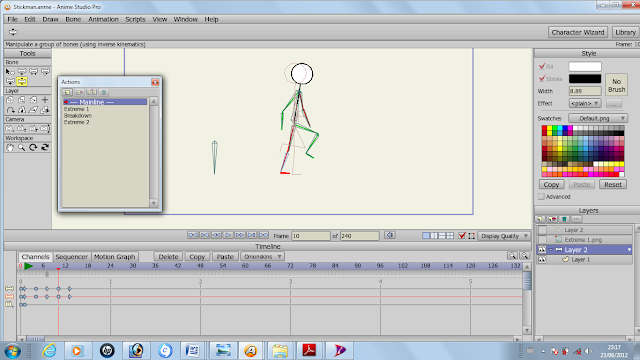Open the Windows Start menu
Screen dimensions: 640x360
(x=13, y=351)
